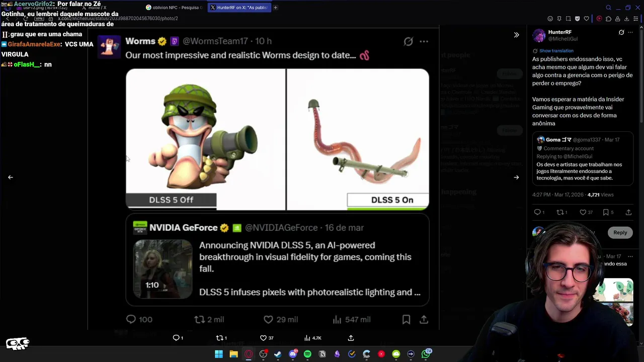Image resolution: width=644 pixels, height=362 pixels.
Task: Open the DLSS 5 worm comparison image
Action: tap(277, 139)
